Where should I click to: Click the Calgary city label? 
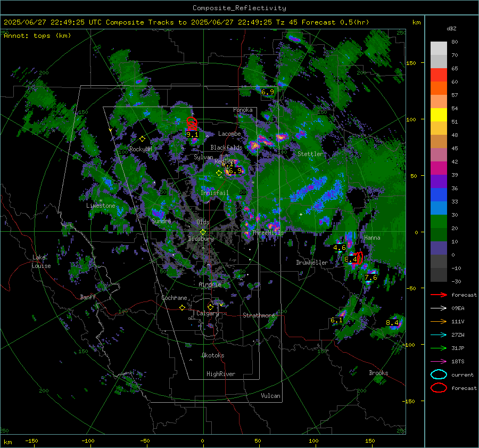click(x=208, y=313)
